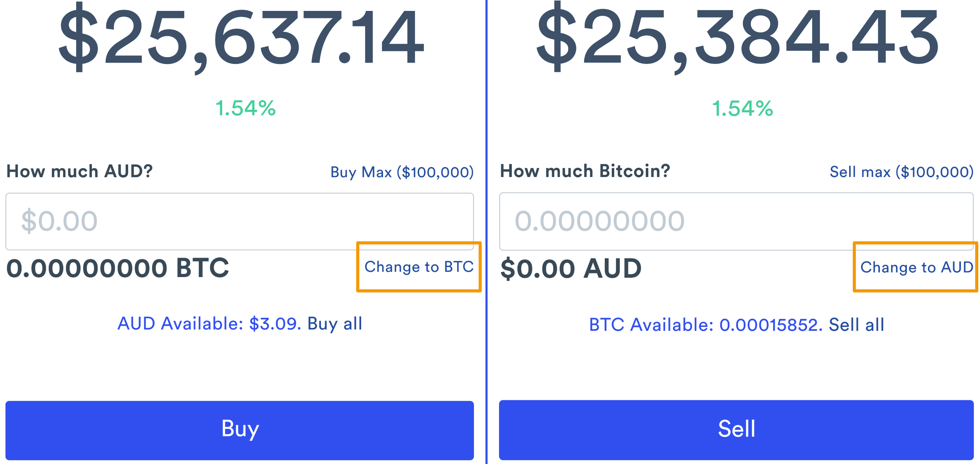Tap the Buy all link

point(335,324)
